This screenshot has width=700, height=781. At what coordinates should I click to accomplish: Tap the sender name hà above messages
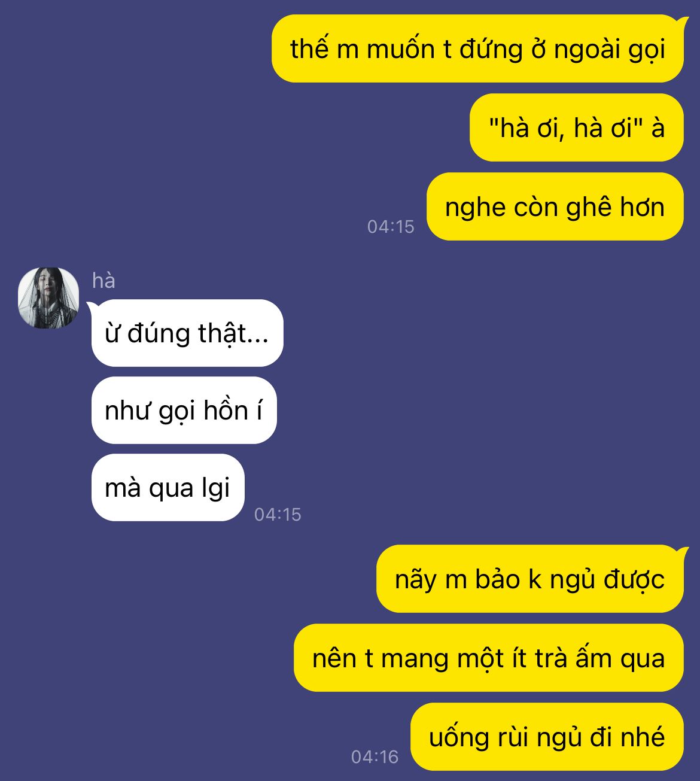pos(104,281)
